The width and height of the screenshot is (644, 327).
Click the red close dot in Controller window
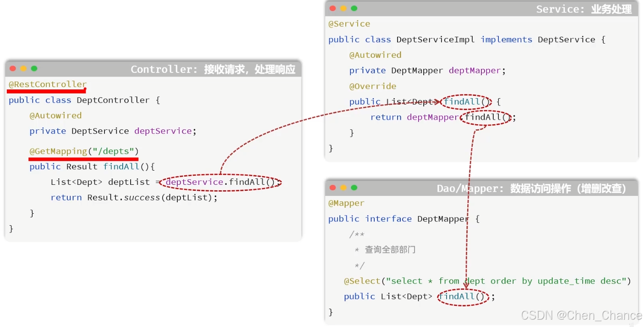point(13,69)
